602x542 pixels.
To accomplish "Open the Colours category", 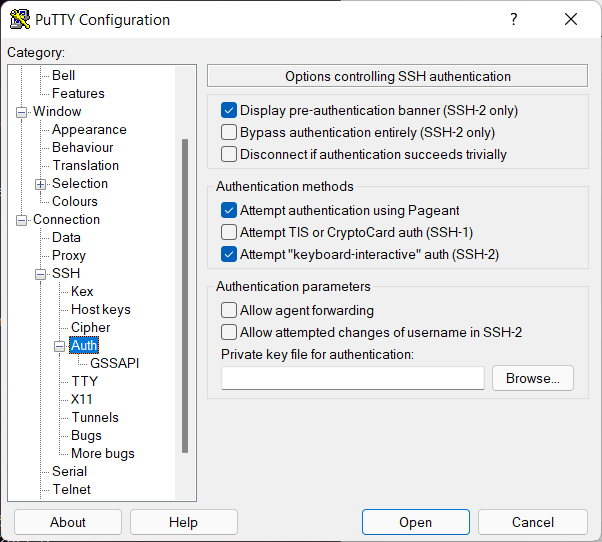I will (75, 202).
